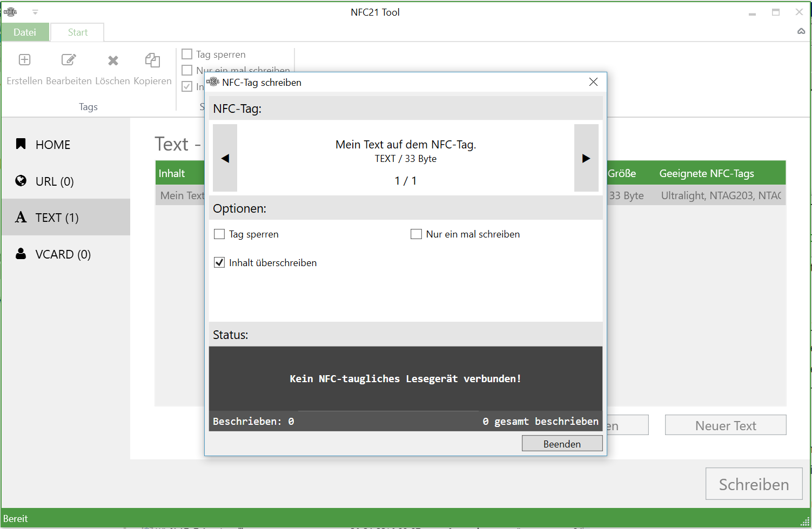
Task: Open the Datei tab
Action: coord(25,32)
